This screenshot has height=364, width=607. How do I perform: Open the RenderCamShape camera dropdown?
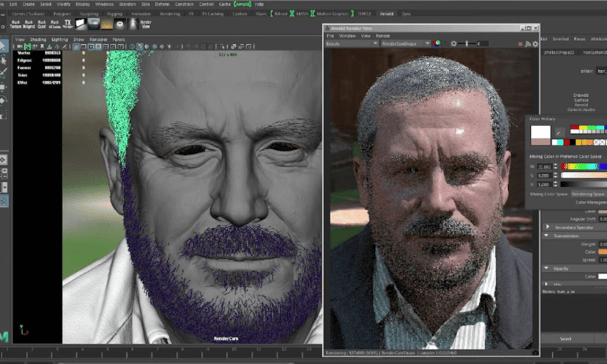coord(405,44)
